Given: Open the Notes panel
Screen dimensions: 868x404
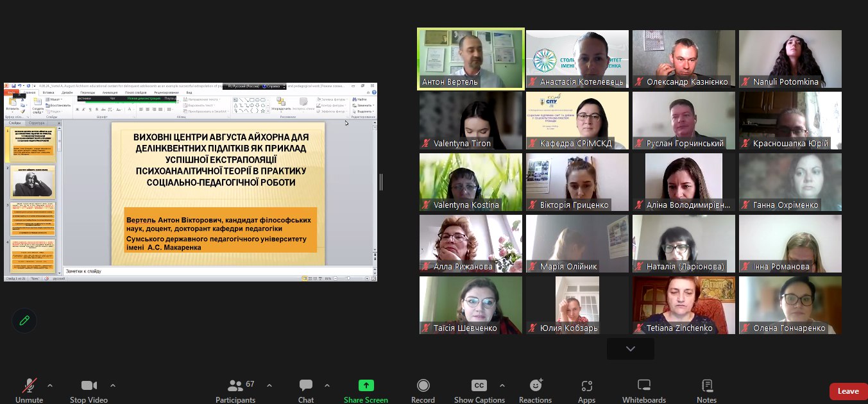Looking at the screenshot, I should [x=706, y=385].
